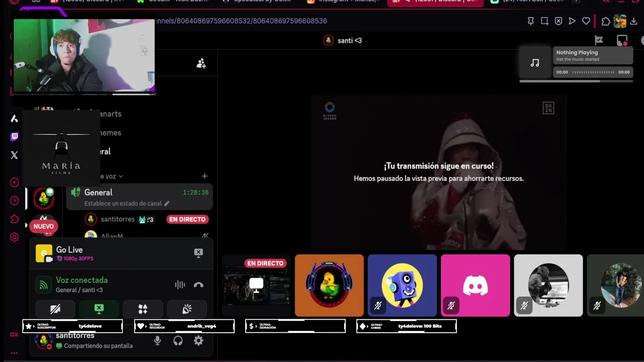Open X (Twitter) in the sidebar
Image resolution: width=644 pixels, height=362 pixels.
coord(14,155)
